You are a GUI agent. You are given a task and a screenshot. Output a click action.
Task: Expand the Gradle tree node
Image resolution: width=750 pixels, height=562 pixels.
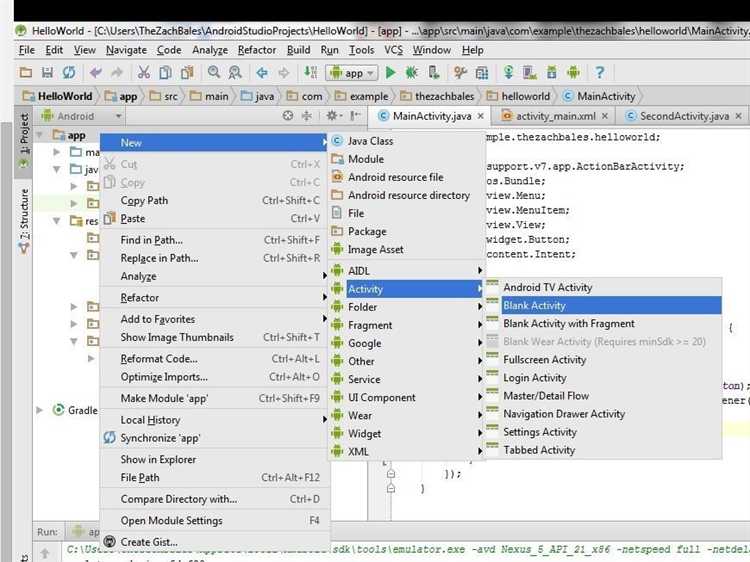[x=40, y=410]
